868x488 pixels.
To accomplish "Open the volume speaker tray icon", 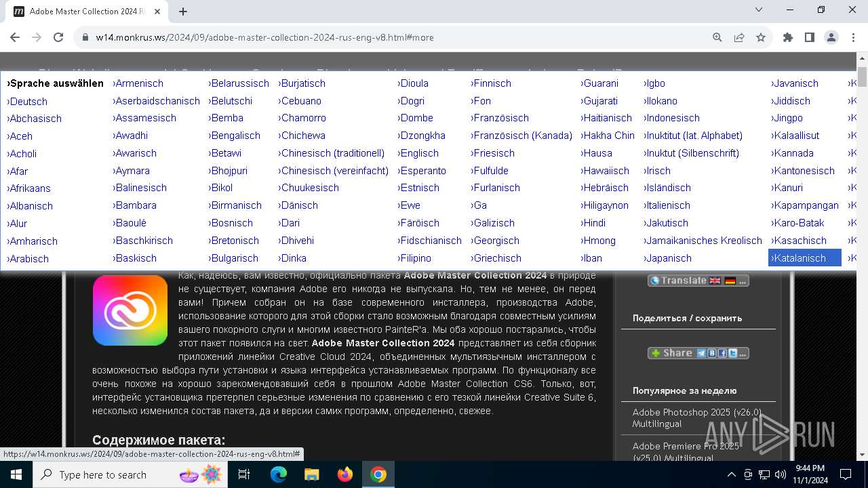I will [780, 474].
